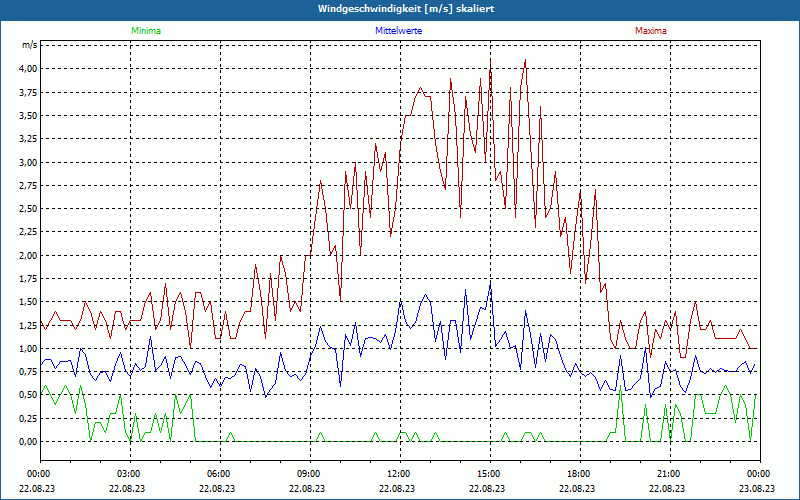Click the 0,25 y-axis value
Image resolution: width=800 pixels, height=500 pixels.
(x=29, y=418)
